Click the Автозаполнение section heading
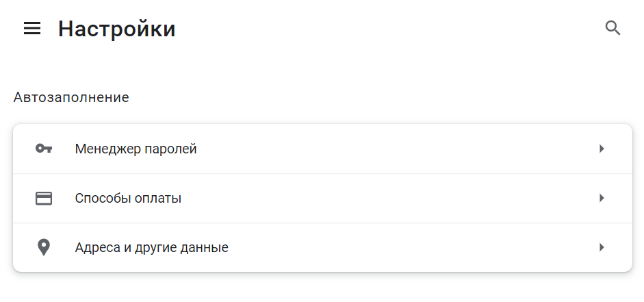 click(x=71, y=97)
